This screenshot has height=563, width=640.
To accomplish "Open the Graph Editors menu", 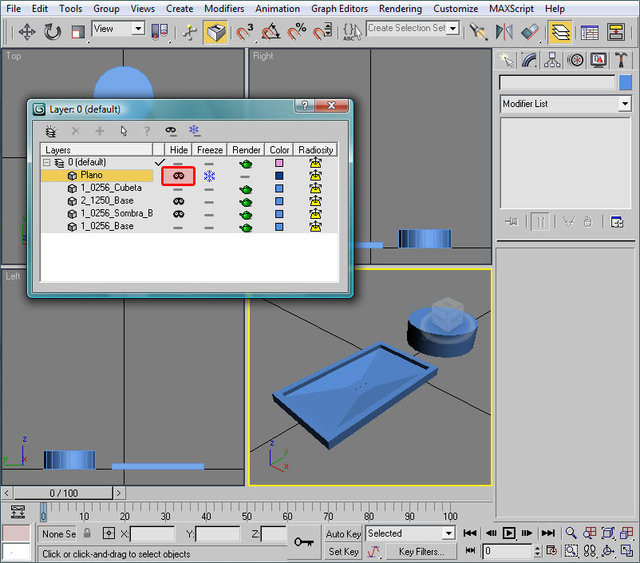I will (338, 9).
